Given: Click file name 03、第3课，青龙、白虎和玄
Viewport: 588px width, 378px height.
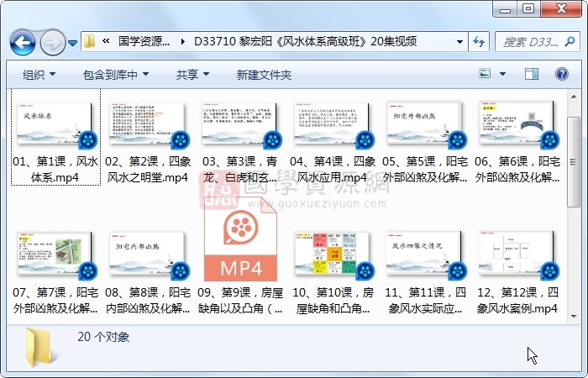Looking at the screenshot, I should (240, 170).
